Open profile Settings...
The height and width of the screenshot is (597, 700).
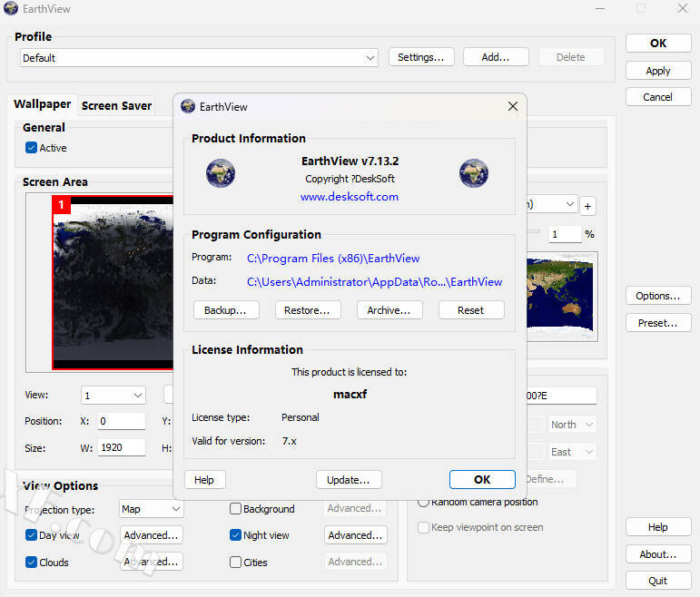(421, 57)
